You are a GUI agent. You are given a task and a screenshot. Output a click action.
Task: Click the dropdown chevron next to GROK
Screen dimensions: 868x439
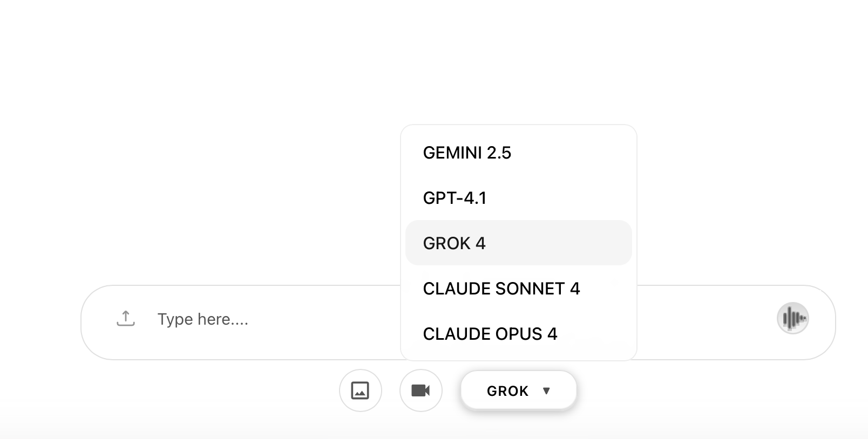pos(547,390)
